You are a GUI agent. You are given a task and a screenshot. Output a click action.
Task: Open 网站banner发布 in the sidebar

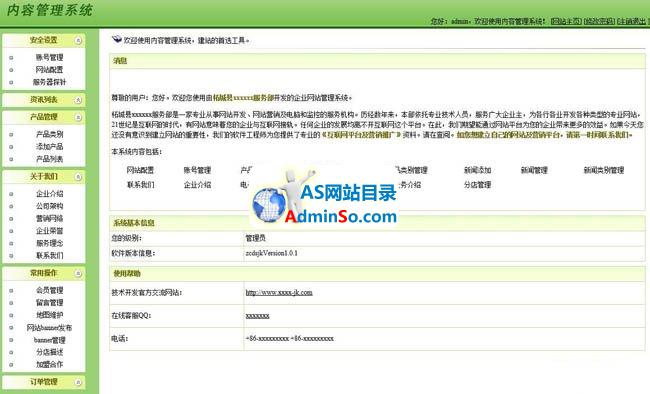(49, 328)
